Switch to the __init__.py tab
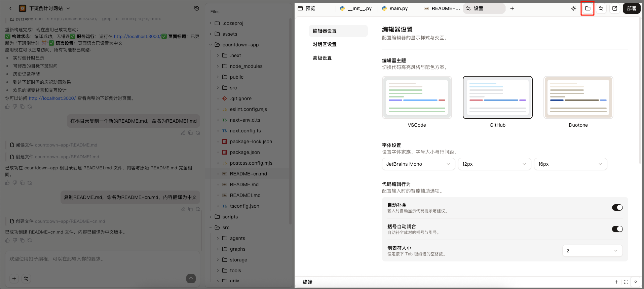This screenshot has height=289, width=644. [356, 8]
